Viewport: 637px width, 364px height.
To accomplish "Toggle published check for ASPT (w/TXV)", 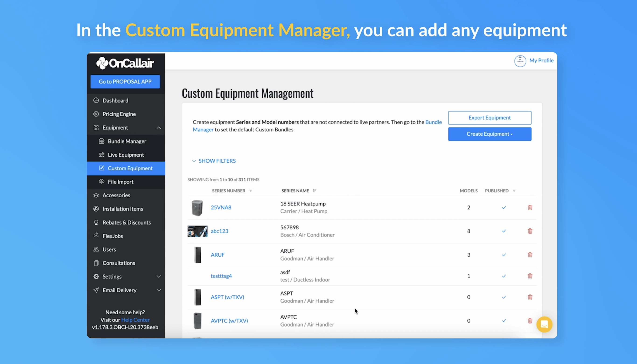I will (504, 297).
